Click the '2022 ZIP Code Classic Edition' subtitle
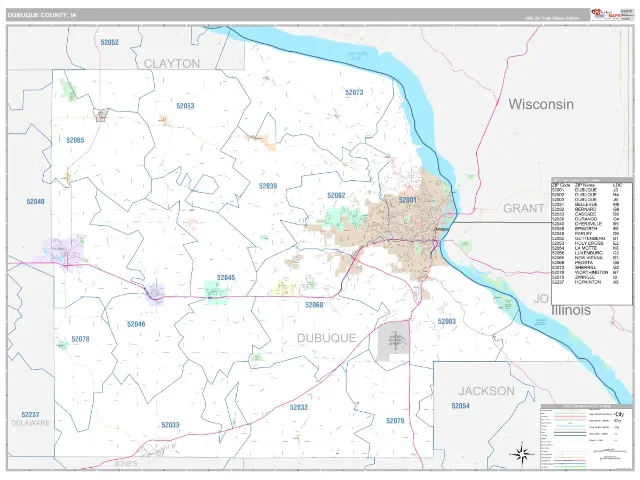 [x=552, y=18]
